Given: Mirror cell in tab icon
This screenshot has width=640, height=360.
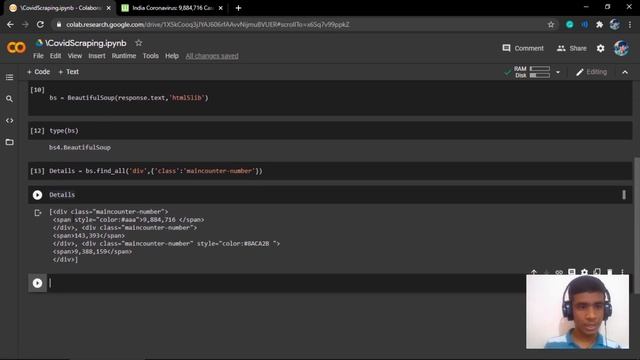Looking at the screenshot, I should 597,272.
